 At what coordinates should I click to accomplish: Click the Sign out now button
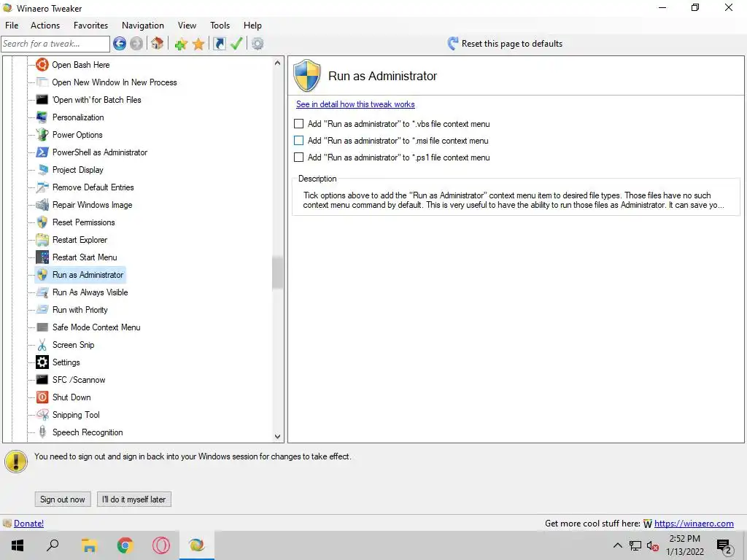(x=63, y=499)
